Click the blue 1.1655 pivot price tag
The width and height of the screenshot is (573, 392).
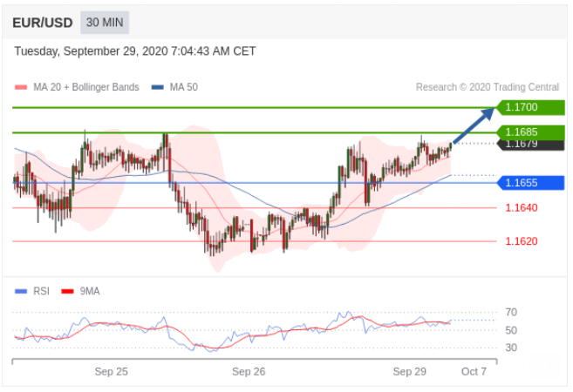tap(530, 182)
